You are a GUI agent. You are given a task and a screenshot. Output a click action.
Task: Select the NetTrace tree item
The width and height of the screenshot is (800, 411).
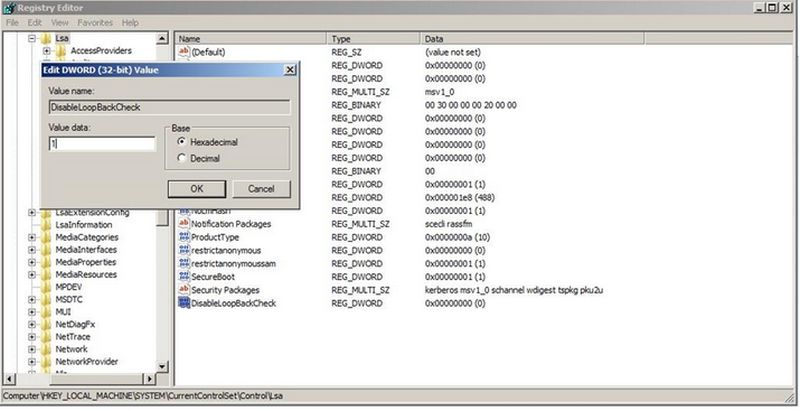[72, 337]
